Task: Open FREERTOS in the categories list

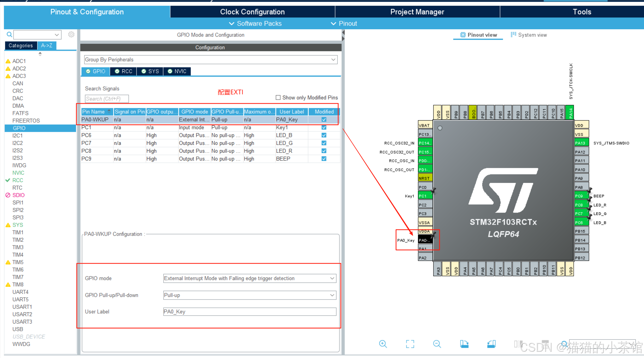Action: [26, 121]
